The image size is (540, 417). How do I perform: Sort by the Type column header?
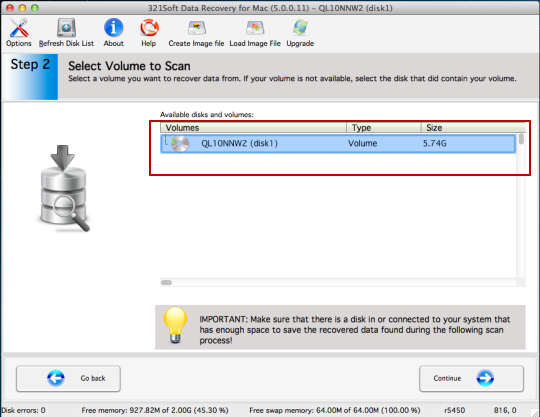[x=384, y=128]
